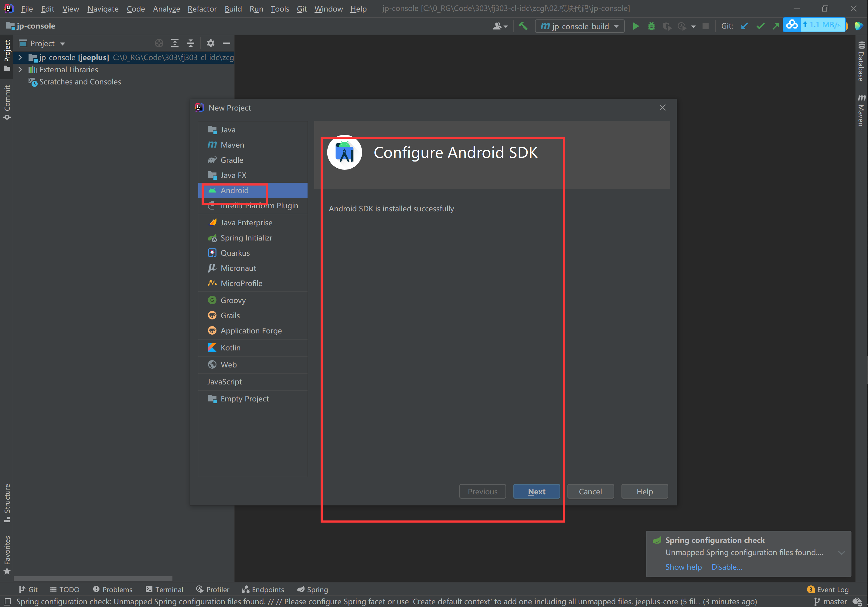Expand the Spring configuration check notification
868x607 pixels.
coord(842,553)
